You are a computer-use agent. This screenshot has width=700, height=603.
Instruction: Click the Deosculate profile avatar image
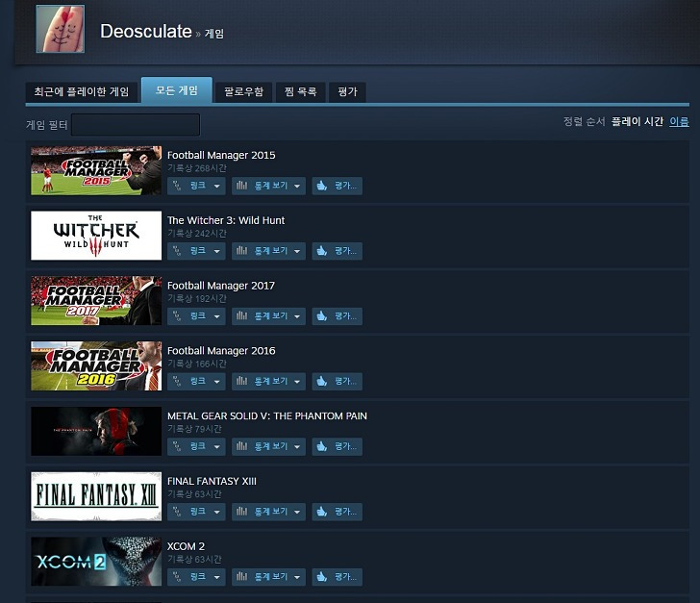(61, 29)
